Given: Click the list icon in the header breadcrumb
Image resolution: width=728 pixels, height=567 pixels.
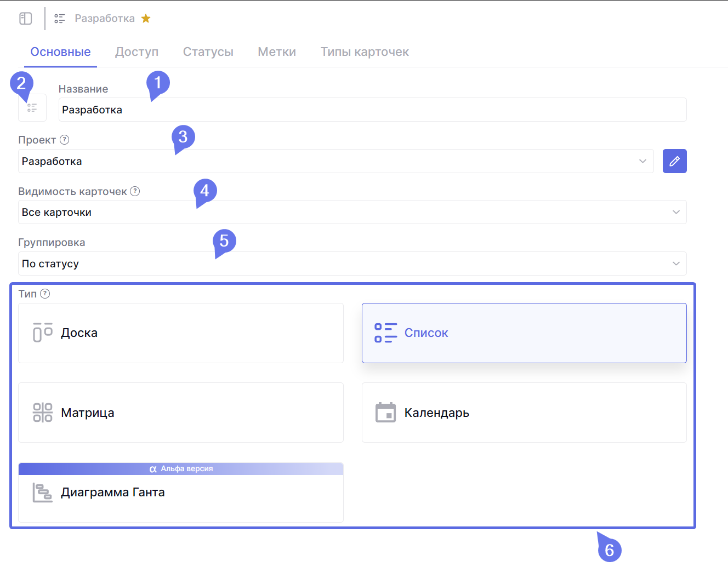Looking at the screenshot, I should click(60, 19).
